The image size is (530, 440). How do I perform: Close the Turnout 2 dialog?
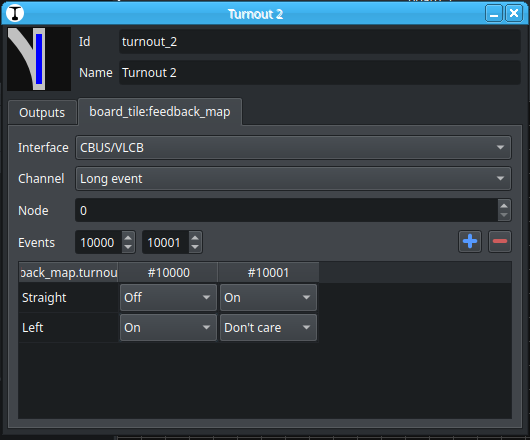click(514, 14)
